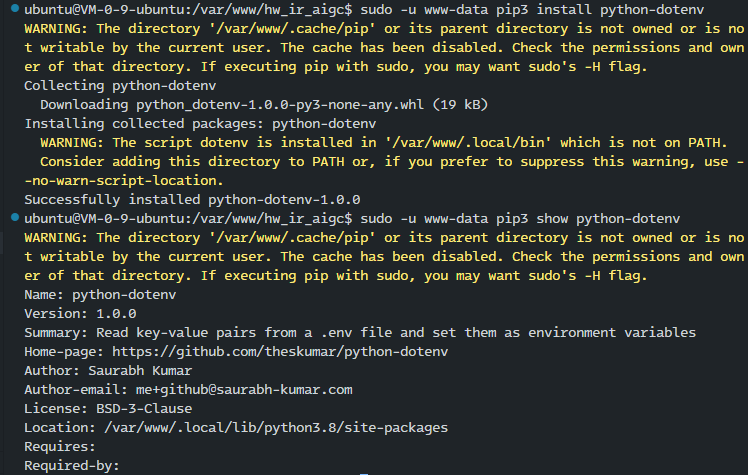
Task: Click the python_dotenv-1.0.0-py3-none-any.whl file name
Action: (280, 104)
